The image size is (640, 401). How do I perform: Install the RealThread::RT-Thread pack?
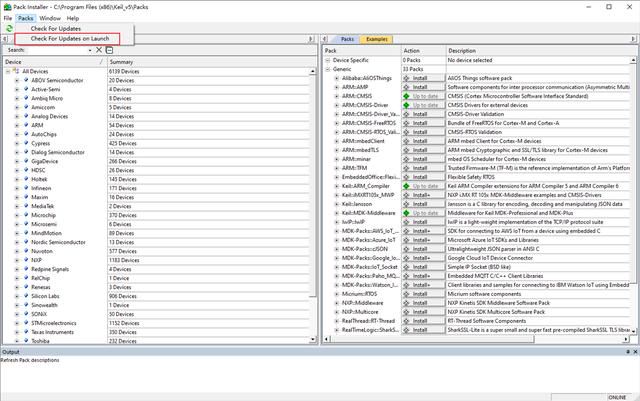point(423,321)
